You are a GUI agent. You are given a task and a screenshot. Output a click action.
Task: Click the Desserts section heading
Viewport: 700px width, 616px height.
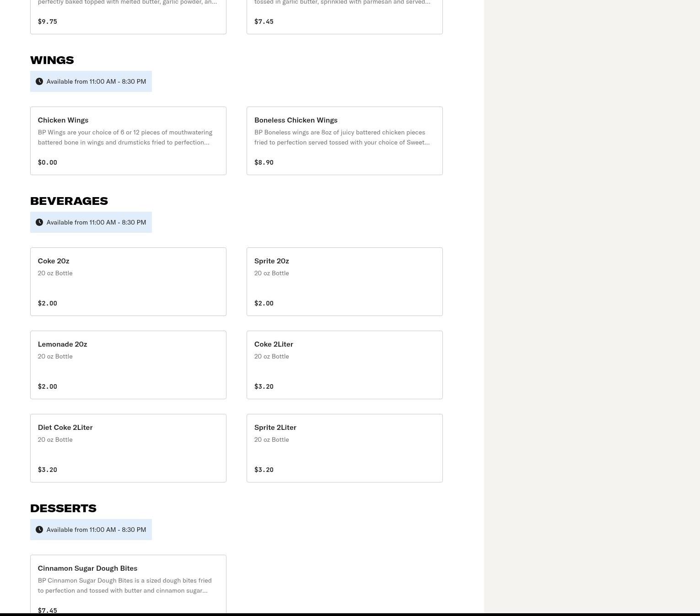[63, 508]
